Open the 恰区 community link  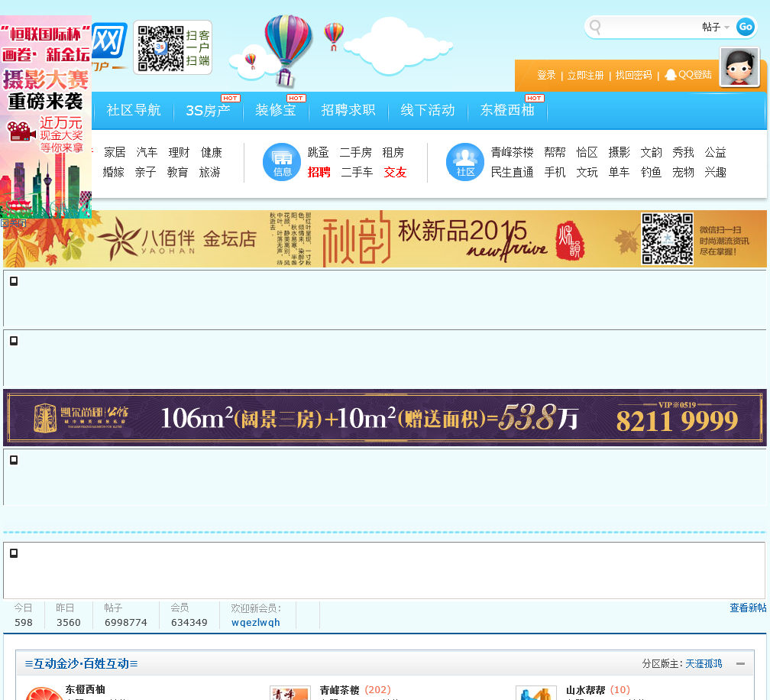click(x=587, y=152)
